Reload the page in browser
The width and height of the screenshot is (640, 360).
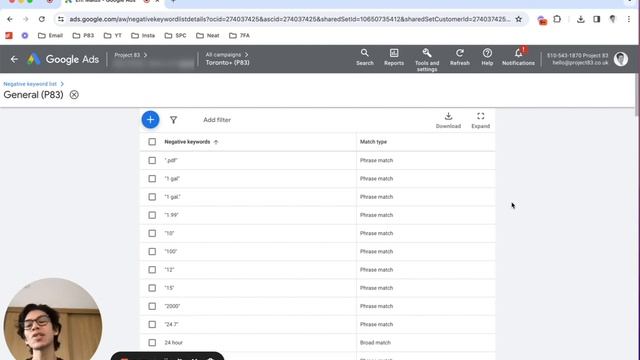42,19
